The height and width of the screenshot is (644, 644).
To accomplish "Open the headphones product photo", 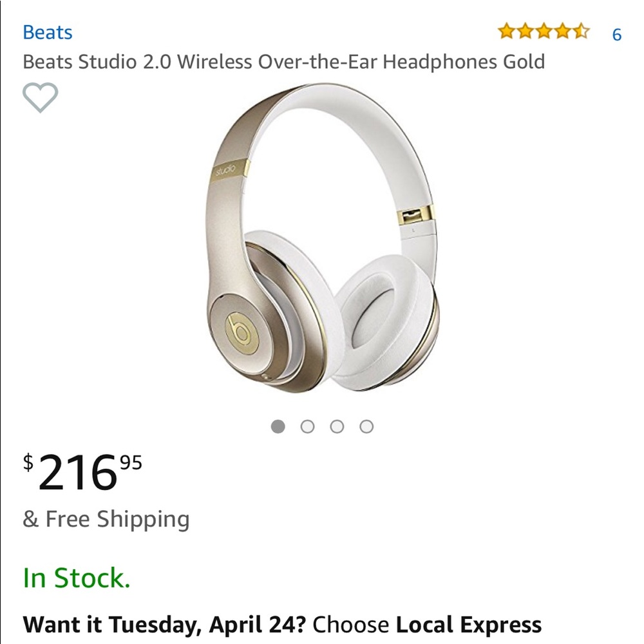I will tap(322, 251).
